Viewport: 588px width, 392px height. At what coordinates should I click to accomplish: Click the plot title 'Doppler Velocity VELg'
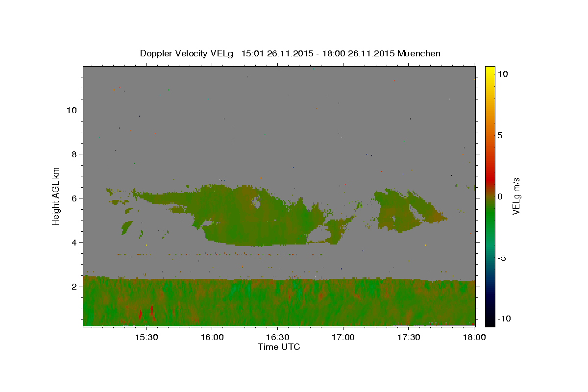click(188, 53)
